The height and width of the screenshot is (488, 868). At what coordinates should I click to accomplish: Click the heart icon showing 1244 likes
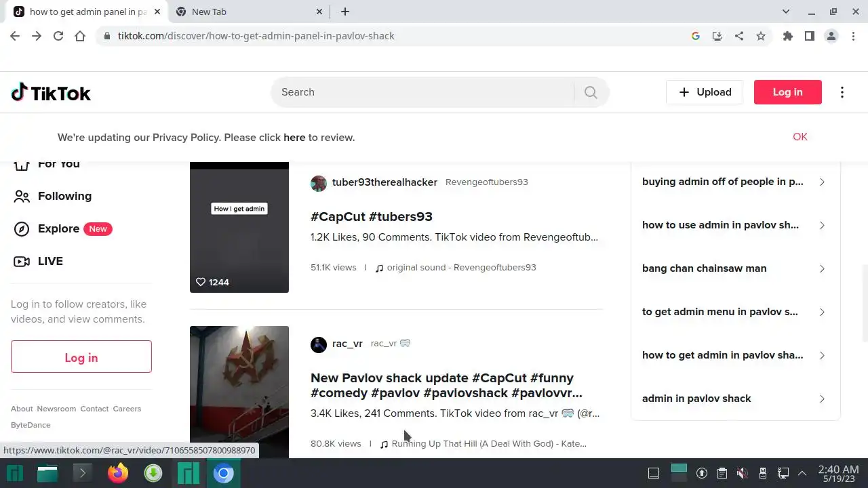point(201,282)
